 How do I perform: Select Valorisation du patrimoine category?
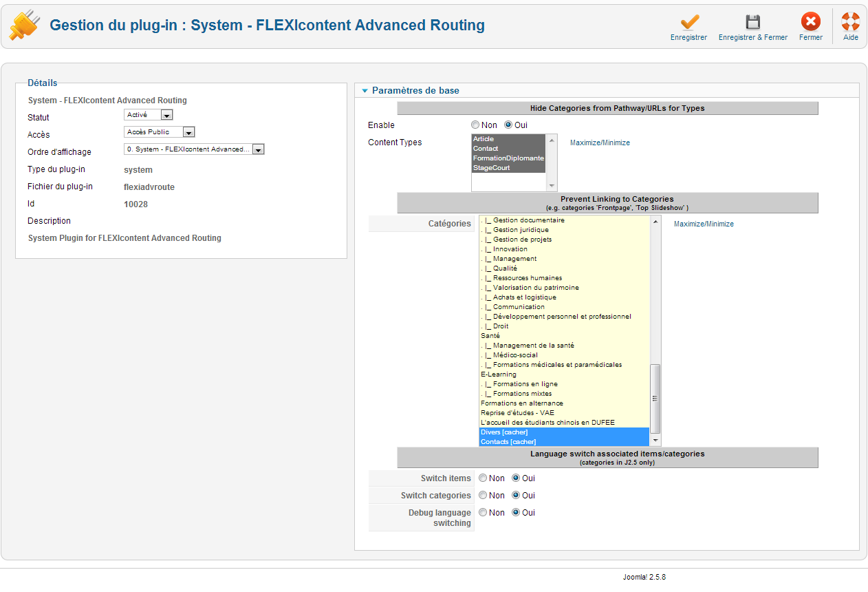(x=564, y=288)
